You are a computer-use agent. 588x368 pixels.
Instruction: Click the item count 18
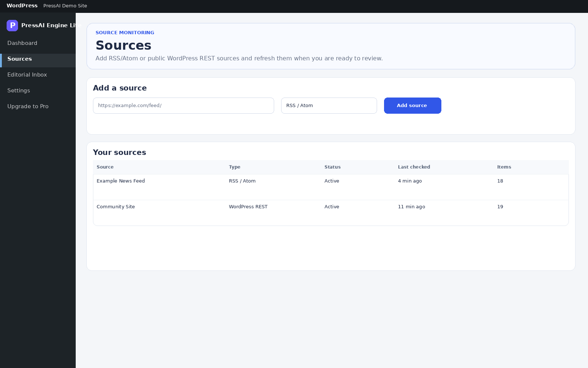(500, 181)
